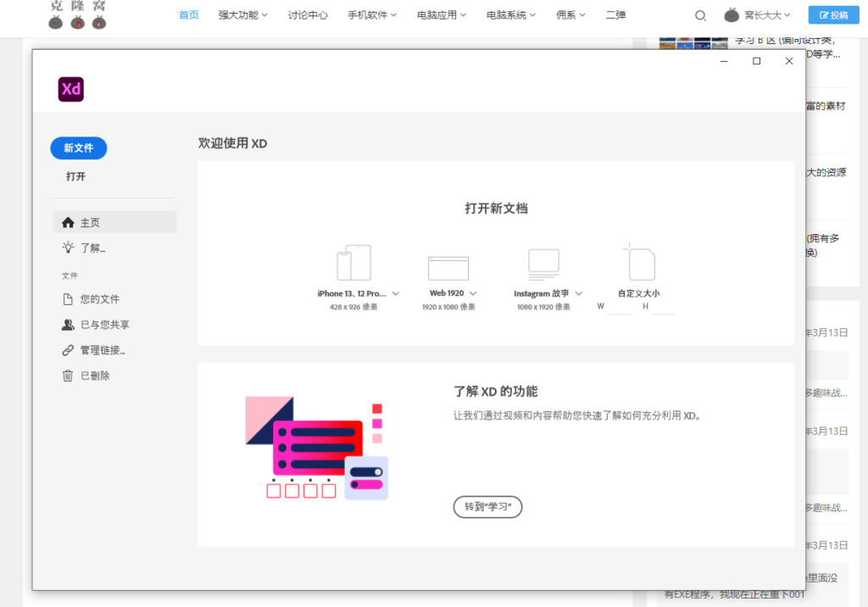Viewport: 868px width, 607px height.
Task: Click the thumbnail image in website sidebar
Action: coord(693,42)
